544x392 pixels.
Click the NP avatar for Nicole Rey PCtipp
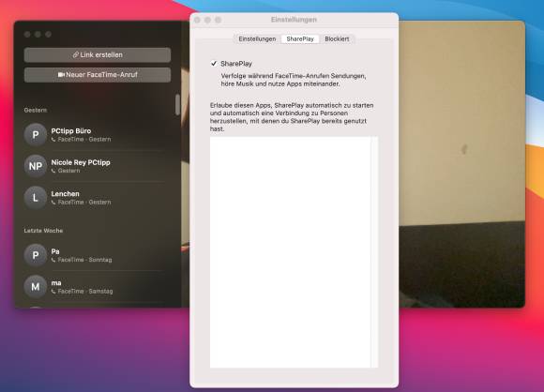click(35, 166)
